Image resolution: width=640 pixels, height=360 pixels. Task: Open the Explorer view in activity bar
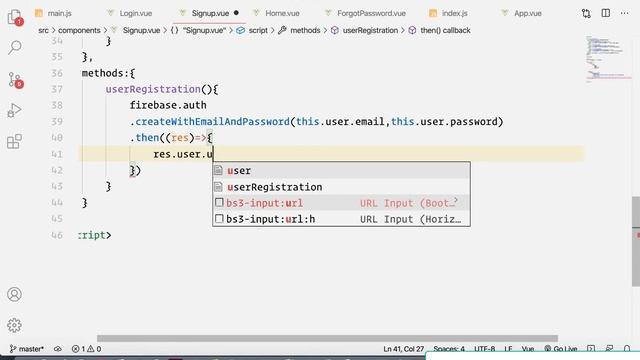point(15,17)
